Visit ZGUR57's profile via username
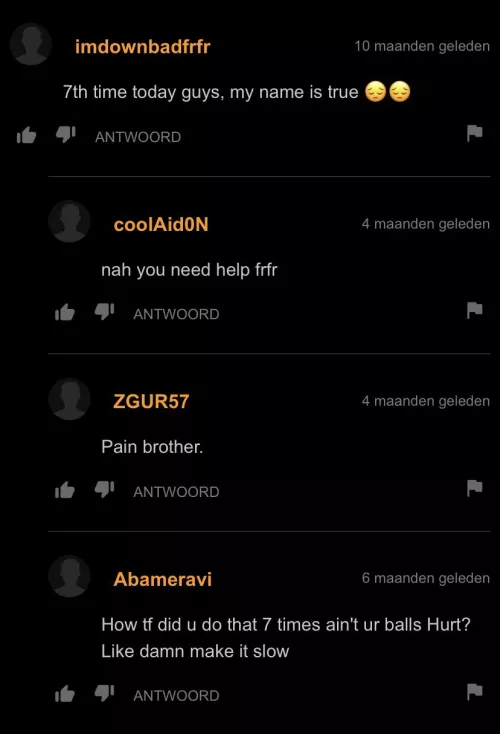The image size is (500, 734). point(151,402)
